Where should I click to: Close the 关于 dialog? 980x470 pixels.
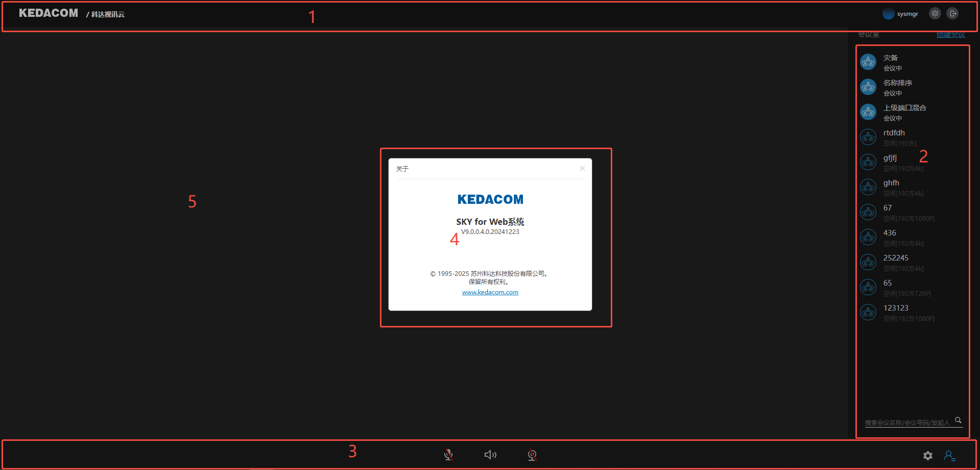(582, 169)
